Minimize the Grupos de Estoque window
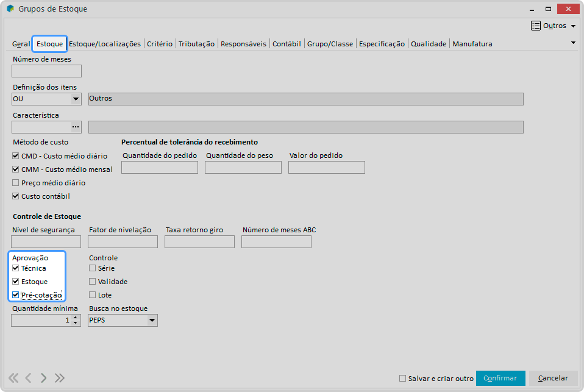The width and height of the screenshot is (584, 392). [x=532, y=9]
